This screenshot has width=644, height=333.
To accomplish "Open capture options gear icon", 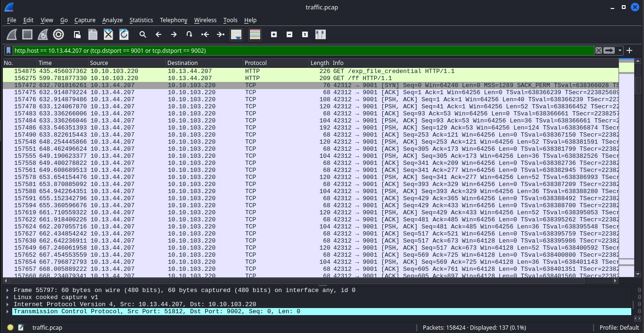I will click(58, 34).
